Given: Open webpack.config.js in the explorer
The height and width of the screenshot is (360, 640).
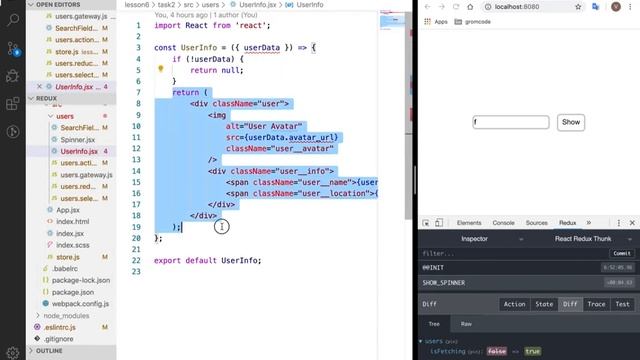Looking at the screenshot, I should (x=80, y=304).
